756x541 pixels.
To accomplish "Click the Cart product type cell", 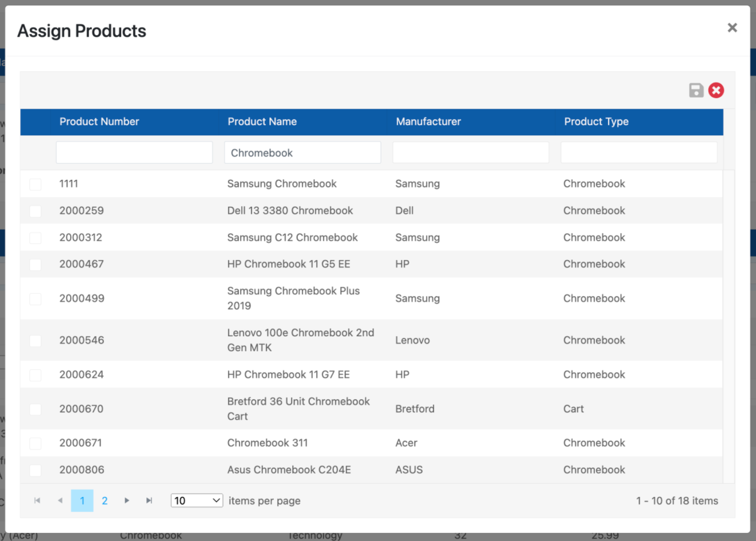I will tap(573, 409).
